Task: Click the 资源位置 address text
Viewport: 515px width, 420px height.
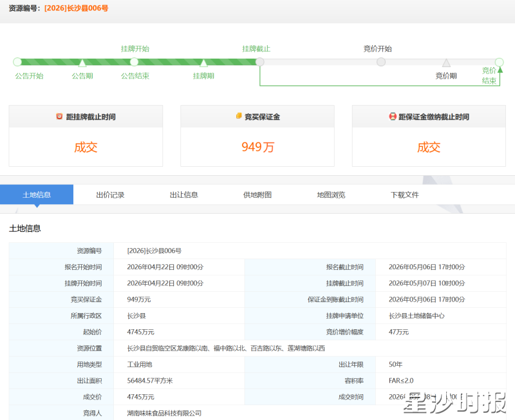Action: (226, 348)
